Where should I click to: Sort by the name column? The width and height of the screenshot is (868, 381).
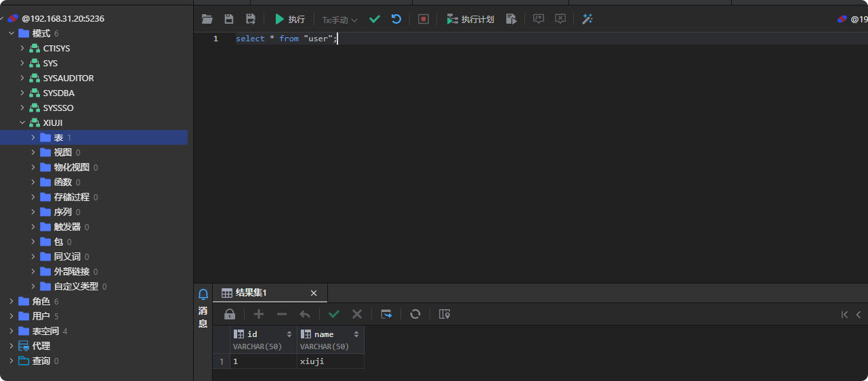(356, 334)
